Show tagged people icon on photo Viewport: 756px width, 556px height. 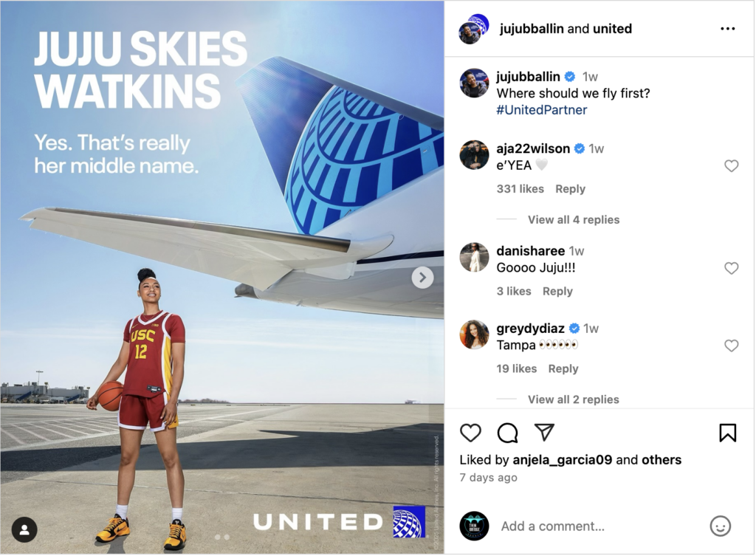coord(24,530)
